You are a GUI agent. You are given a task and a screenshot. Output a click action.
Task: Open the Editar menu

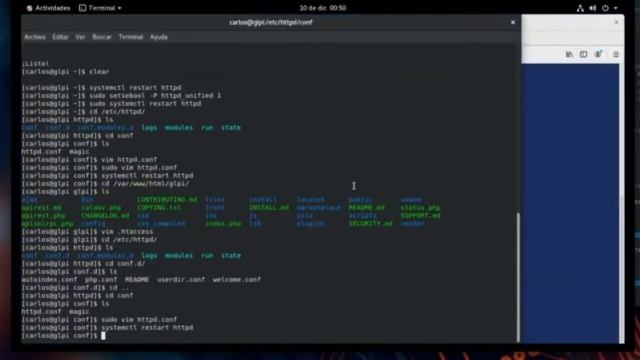[60, 37]
